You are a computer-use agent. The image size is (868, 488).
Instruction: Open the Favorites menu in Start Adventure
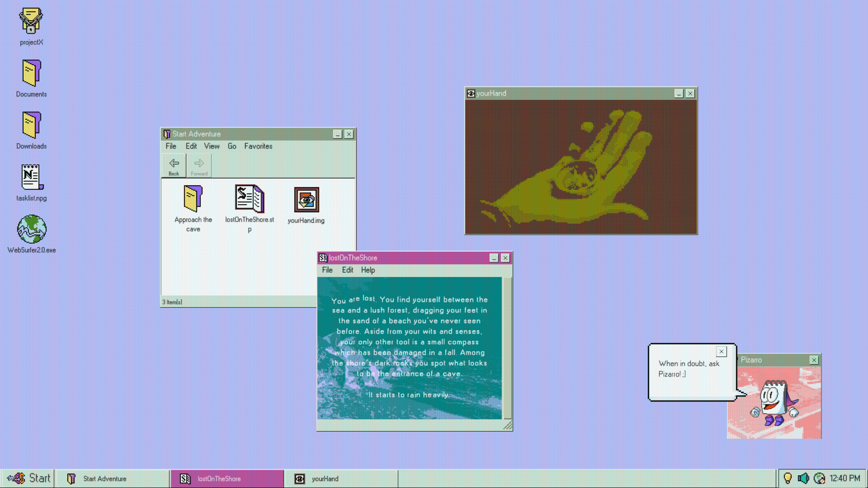click(x=258, y=146)
